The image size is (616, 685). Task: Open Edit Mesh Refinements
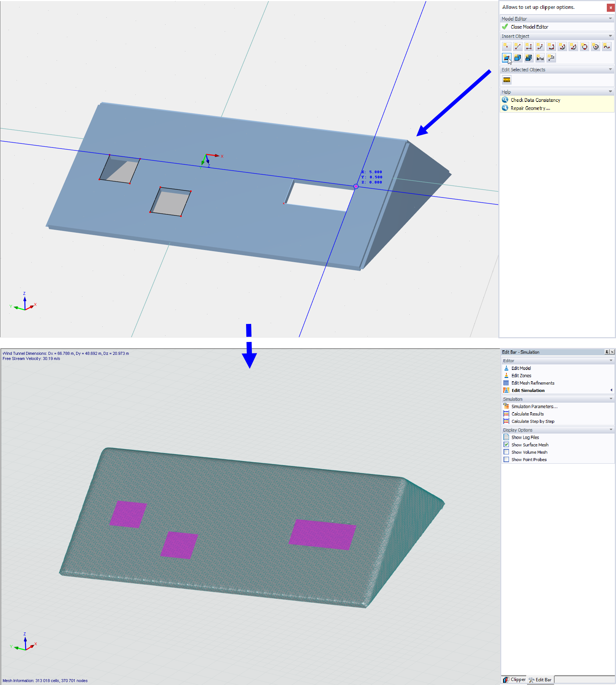(533, 383)
